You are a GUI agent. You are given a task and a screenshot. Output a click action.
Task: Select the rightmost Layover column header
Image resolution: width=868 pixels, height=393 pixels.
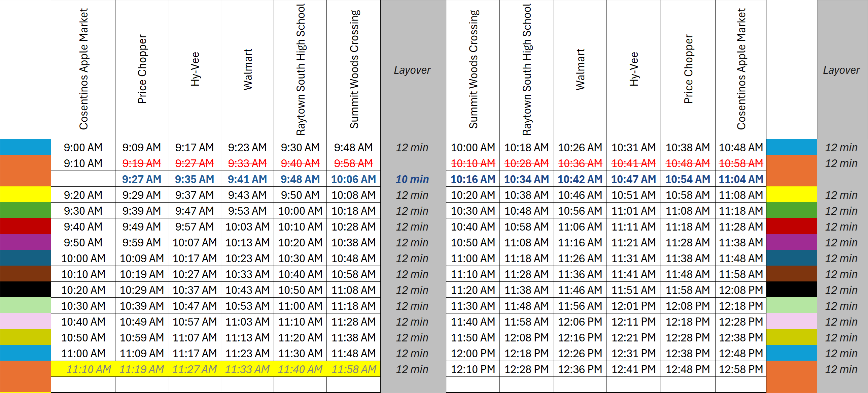[x=841, y=70]
